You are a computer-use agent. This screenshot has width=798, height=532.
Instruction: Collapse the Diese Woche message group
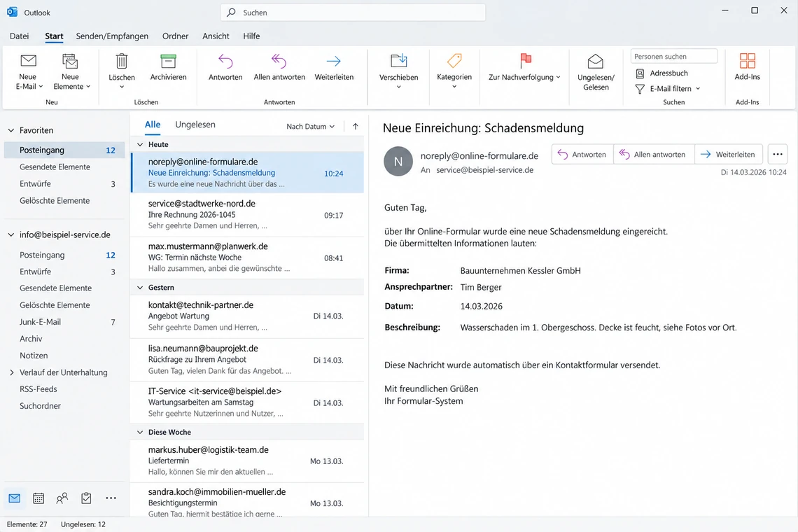click(x=140, y=432)
